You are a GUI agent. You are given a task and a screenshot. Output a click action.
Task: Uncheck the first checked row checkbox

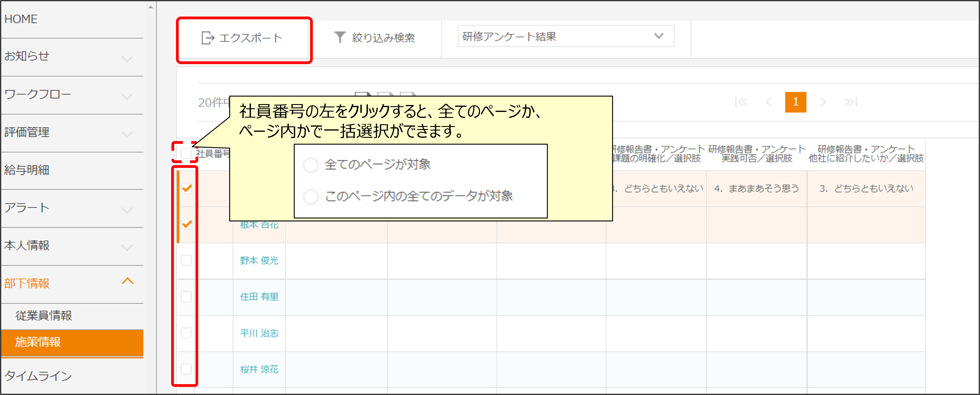point(186,188)
